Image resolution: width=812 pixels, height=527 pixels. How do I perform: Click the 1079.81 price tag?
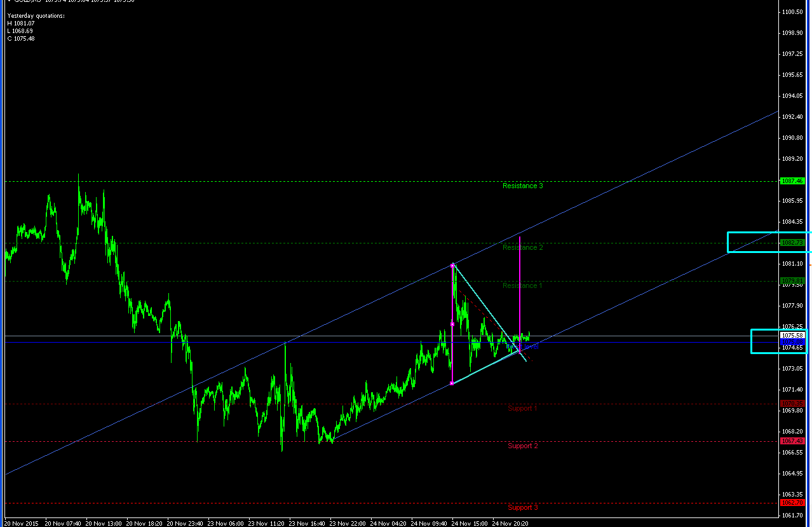(x=792, y=281)
